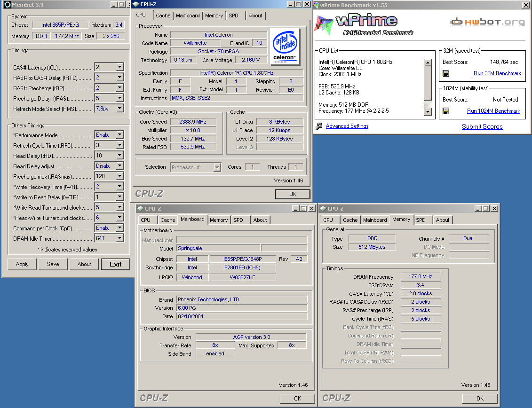Open DRAM Idle Timer dropdown in MemSet

(119, 238)
